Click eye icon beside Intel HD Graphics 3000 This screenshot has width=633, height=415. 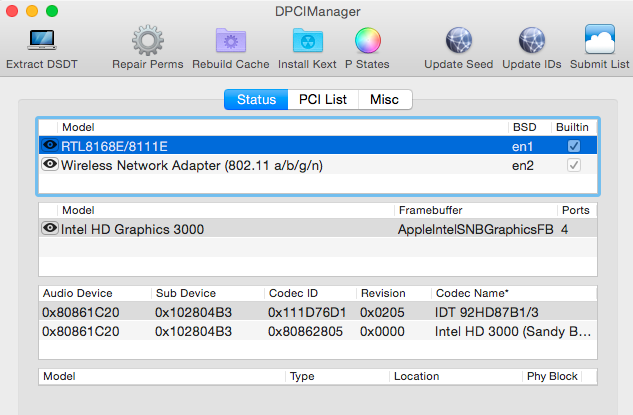coord(50,229)
